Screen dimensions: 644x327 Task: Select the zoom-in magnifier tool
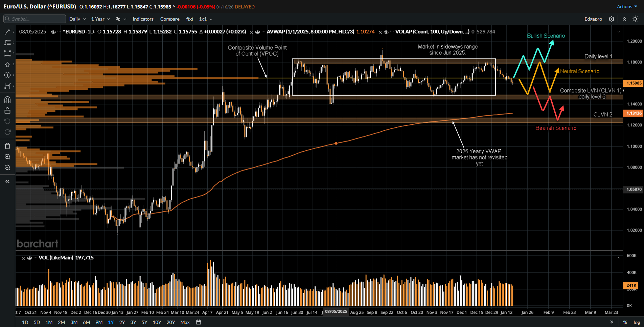tap(7, 156)
